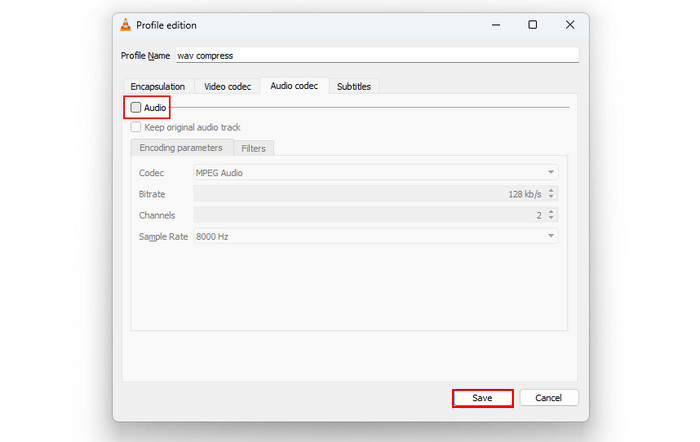Click the Channels value field

pyautogui.click(x=370, y=215)
